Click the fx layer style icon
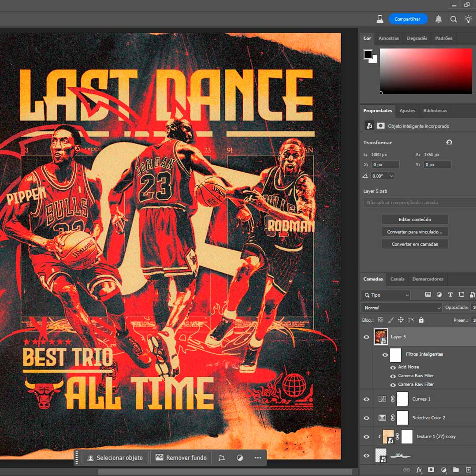Viewport: 476px width, 476px height. tap(419, 470)
